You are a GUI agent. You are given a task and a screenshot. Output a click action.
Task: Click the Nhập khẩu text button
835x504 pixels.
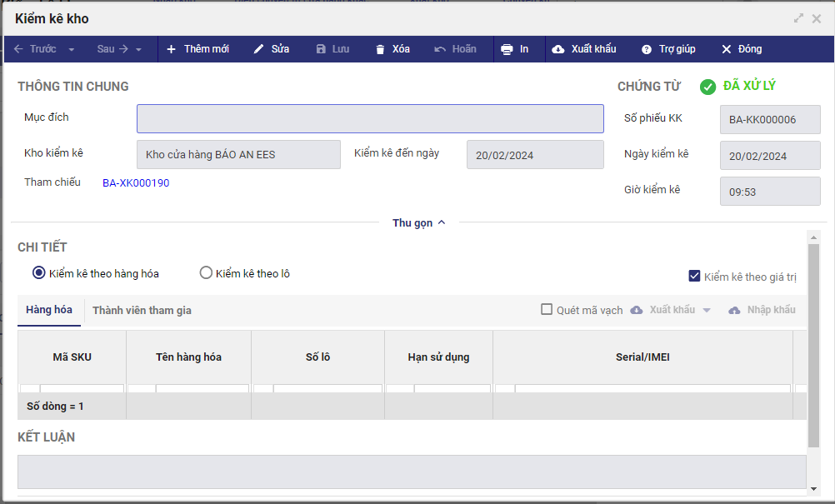click(x=771, y=310)
